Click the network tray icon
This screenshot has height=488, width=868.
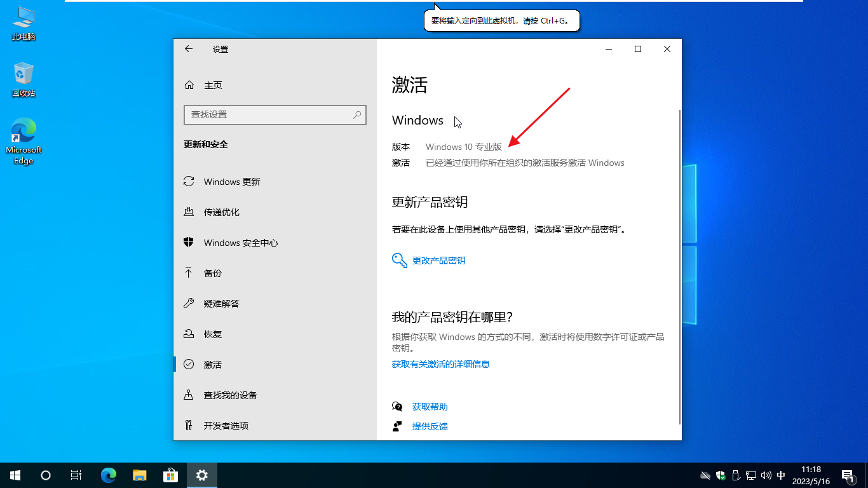point(750,475)
